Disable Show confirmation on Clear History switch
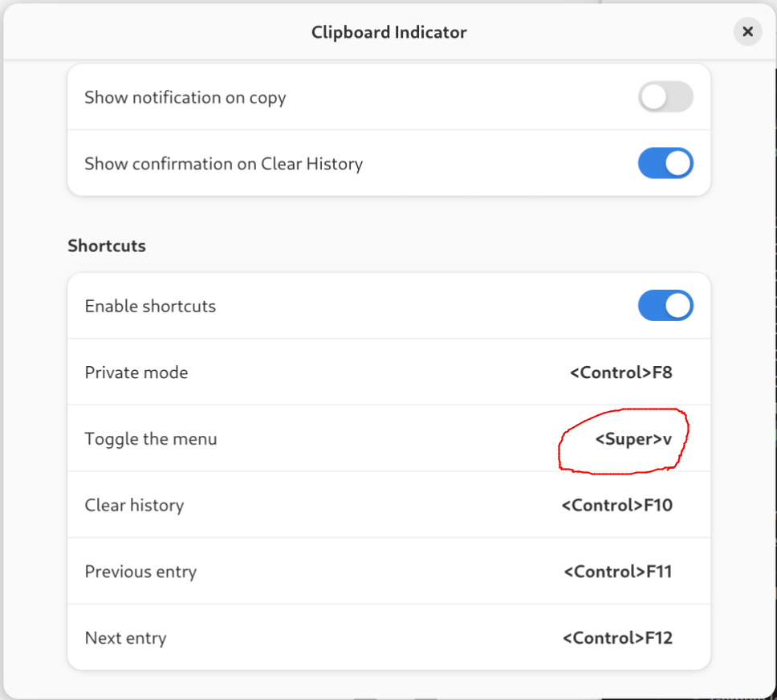Screen dimensions: 777x700 click(665, 163)
